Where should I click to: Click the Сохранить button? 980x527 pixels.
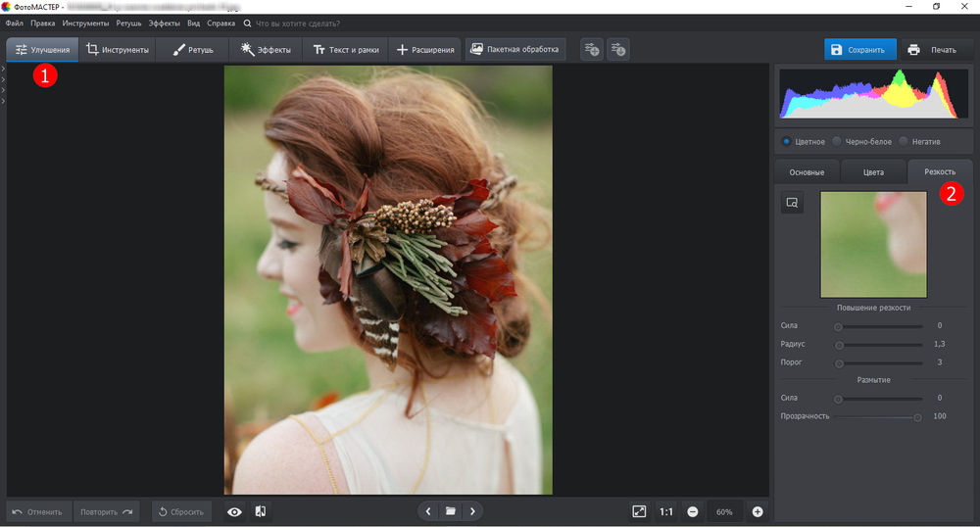[859, 49]
